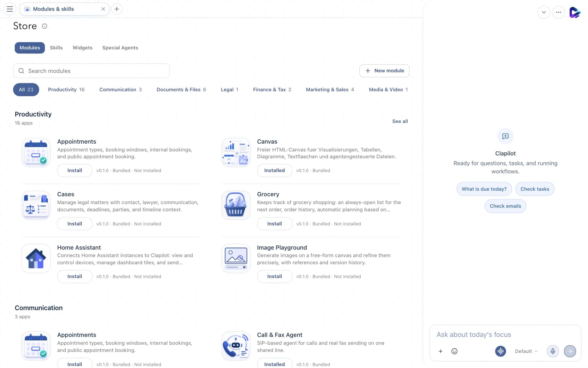Click Installed button for Call & Fax Agent

(275, 364)
